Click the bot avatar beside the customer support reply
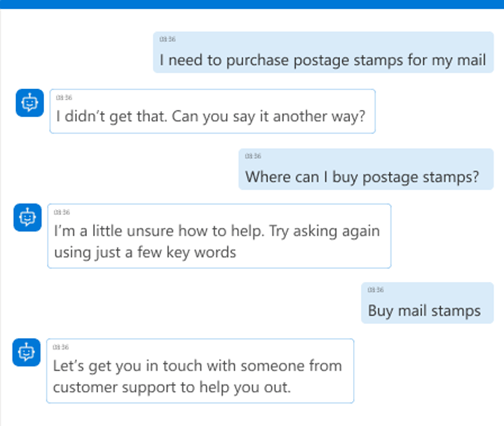 (x=26, y=352)
